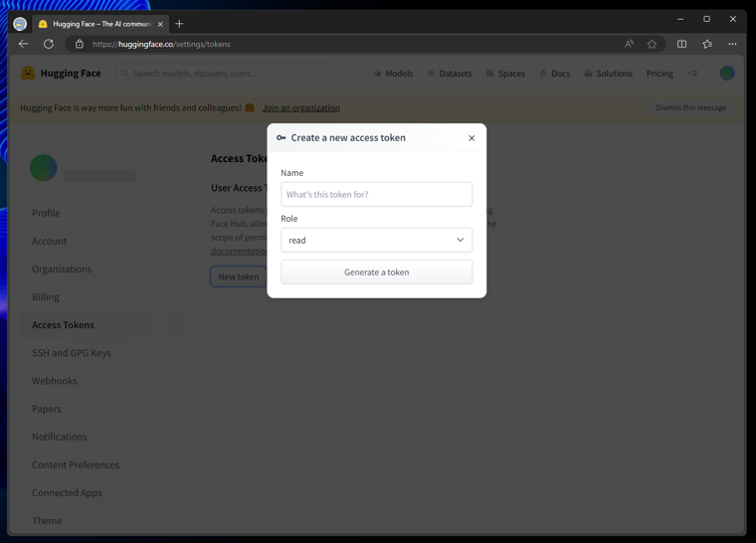
Task: Open user avatar menu in navbar
Action: pos(727,74)
